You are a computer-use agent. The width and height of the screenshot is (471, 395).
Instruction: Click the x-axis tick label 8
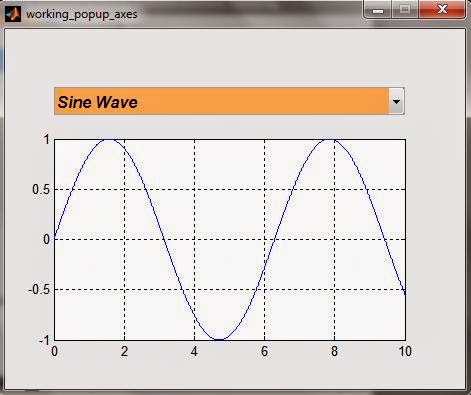click(x=334, y=351)
